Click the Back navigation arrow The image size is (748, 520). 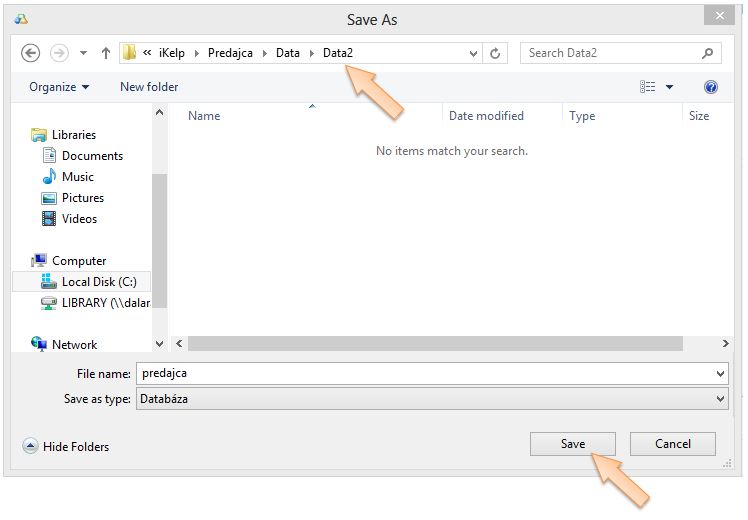(x=30, y=53)
